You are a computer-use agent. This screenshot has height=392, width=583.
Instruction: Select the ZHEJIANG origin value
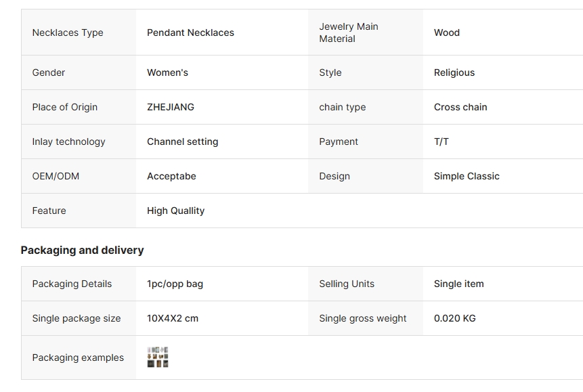click(x=170, y=107)
